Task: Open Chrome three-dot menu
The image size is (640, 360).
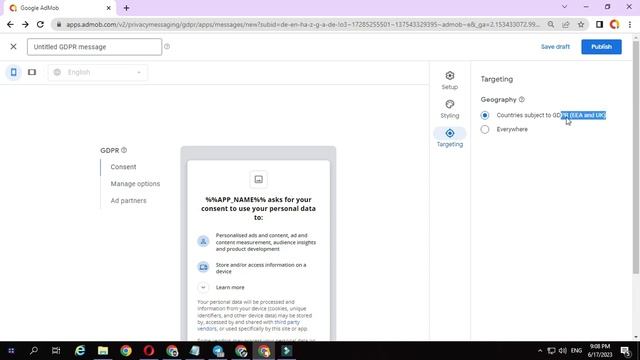Action: 630,24
